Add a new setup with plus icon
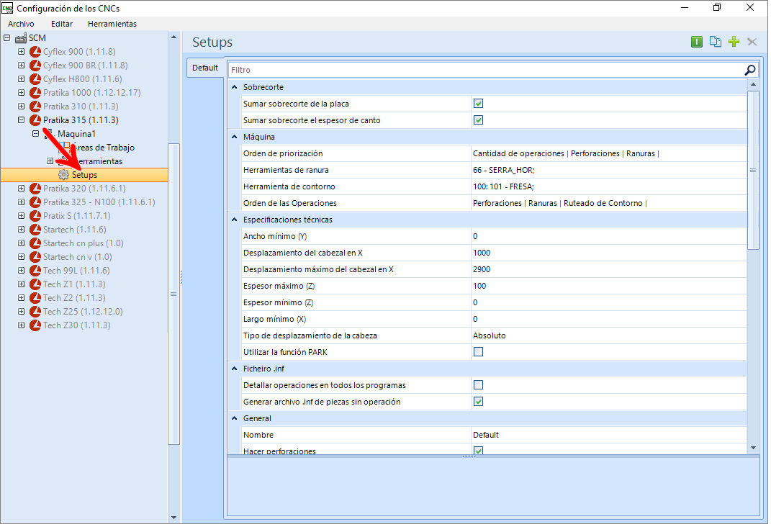 pyautogui.click(x=734, y=42)
